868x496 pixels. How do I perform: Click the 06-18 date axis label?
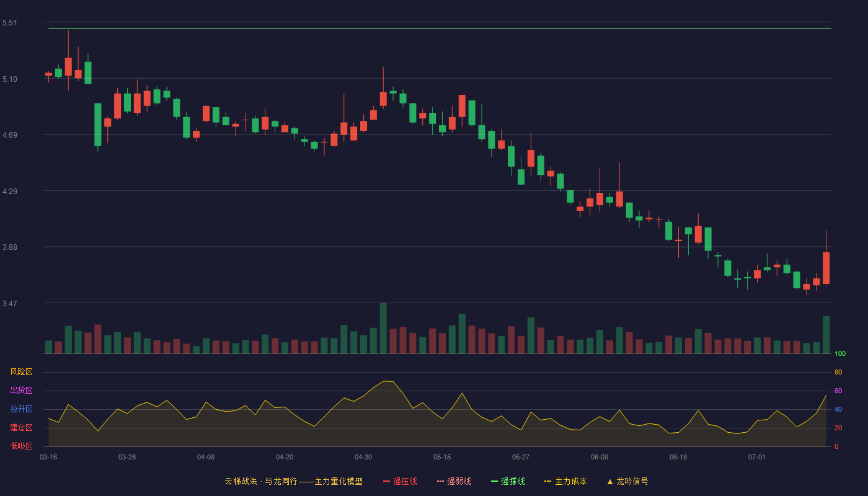click(x=678, y=457)
